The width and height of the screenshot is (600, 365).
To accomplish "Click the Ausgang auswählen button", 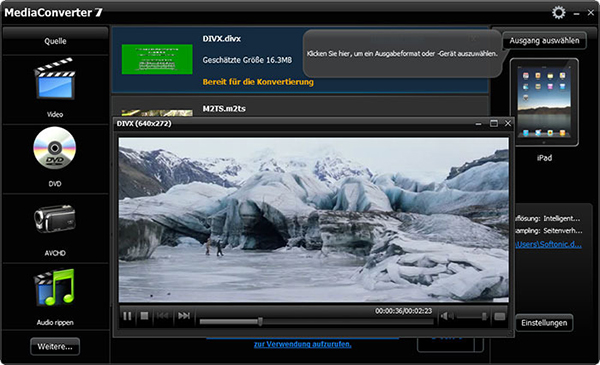I will click(544, 40).
